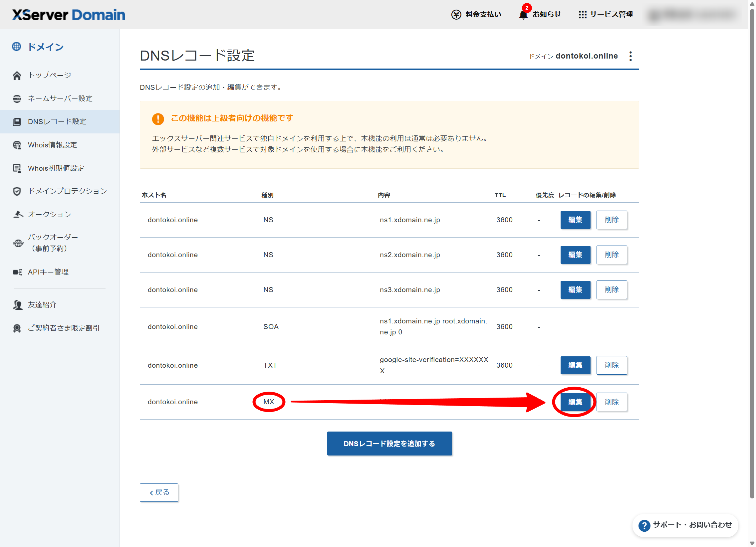Click the 内容 column header
Image resolution: width=756 pixels, height=547 pixels.
384,195
